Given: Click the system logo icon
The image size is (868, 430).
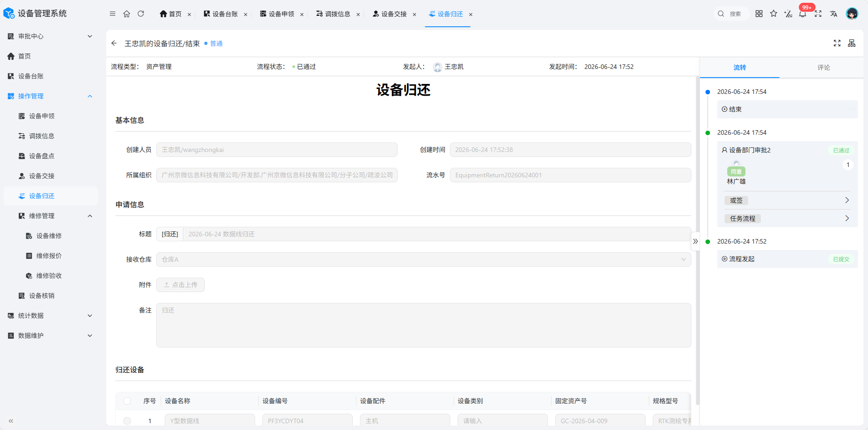Looking at the screenshot, I should pos(9,14).
